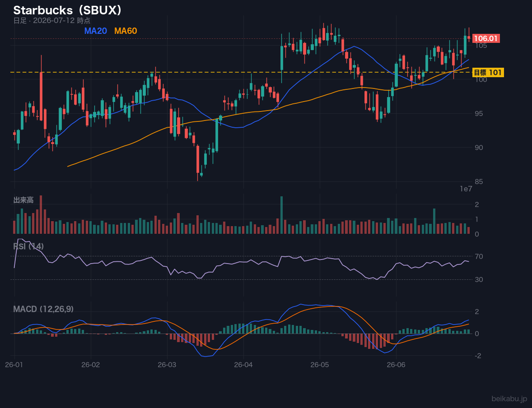Click the 26-06 date axis label
The image size is (532, 408).
(396, 365)
